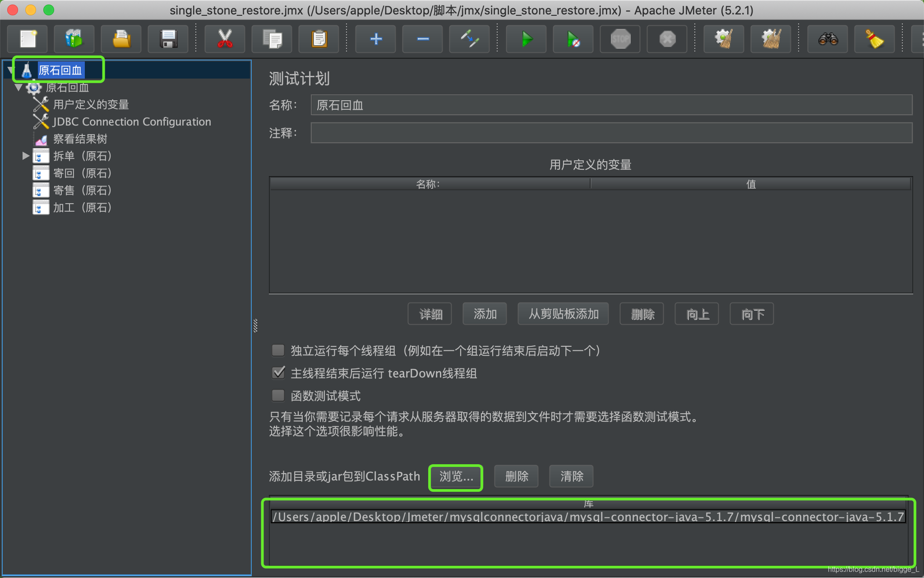This screenshot has width=924, height=578.
Task: Click the 向上 button
Action: (x=697, y=314)
